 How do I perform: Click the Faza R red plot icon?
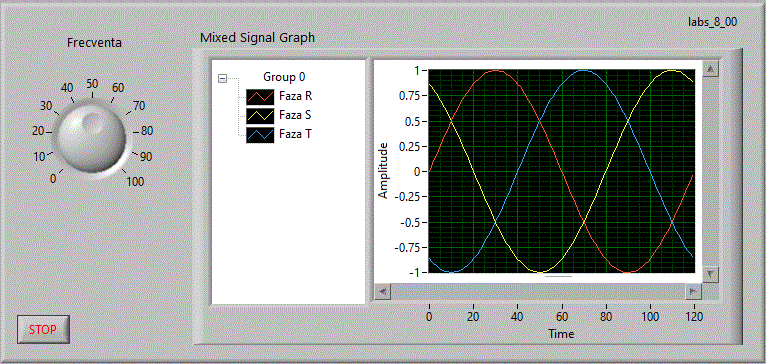tap(259, 97)
